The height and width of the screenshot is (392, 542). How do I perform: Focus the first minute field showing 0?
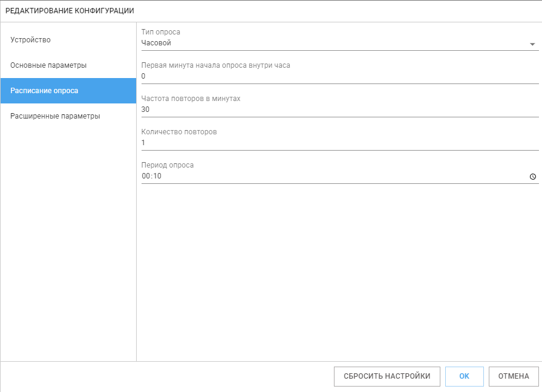340,76
